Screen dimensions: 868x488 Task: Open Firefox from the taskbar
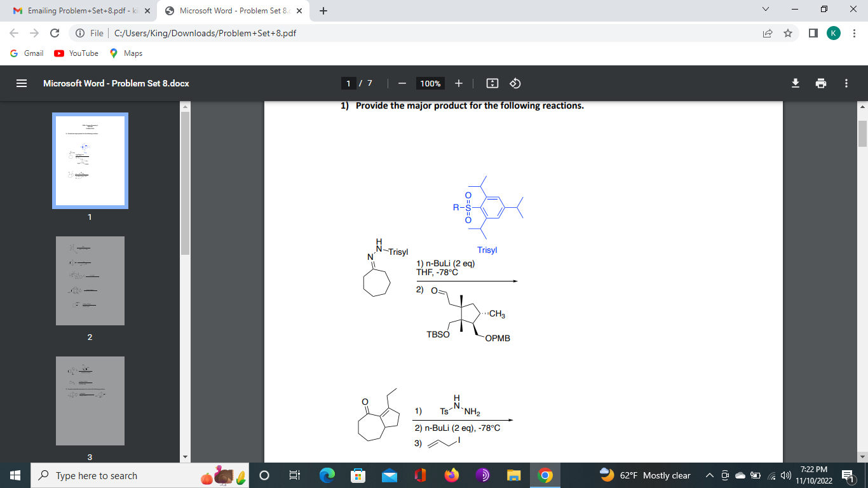click(451, 475)
